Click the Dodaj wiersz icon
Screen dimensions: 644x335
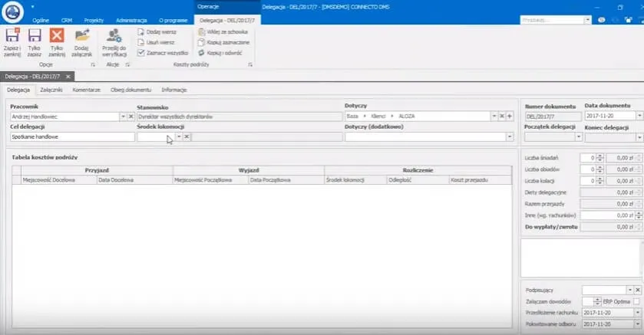coord(141,32)
